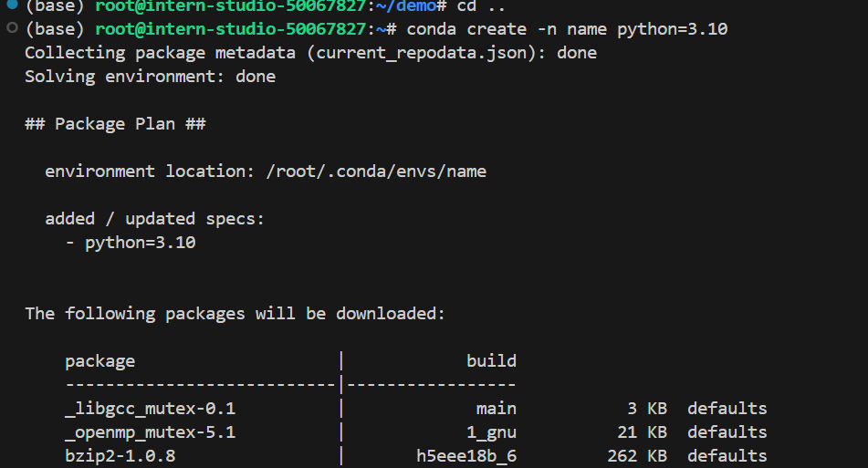Click 'The following packages will be downloaded:' text
The height and width of the screenshot is (468, 868).
click(235, 314)
